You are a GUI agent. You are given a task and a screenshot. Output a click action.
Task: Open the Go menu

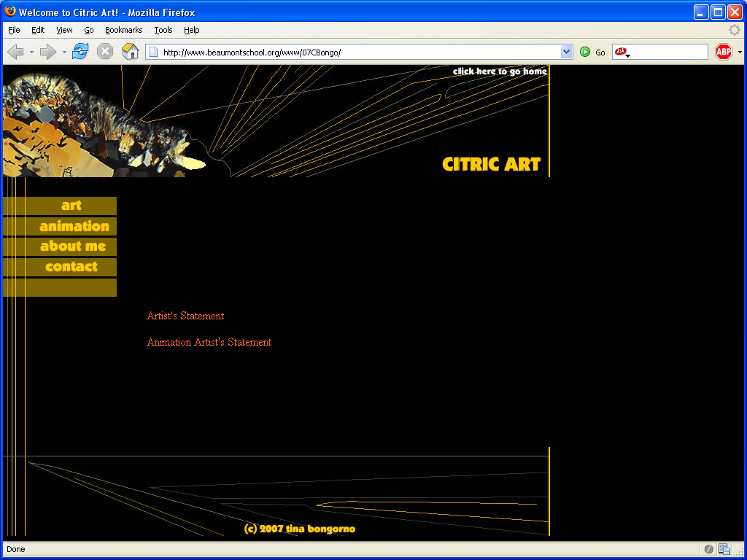coord(89,30)
